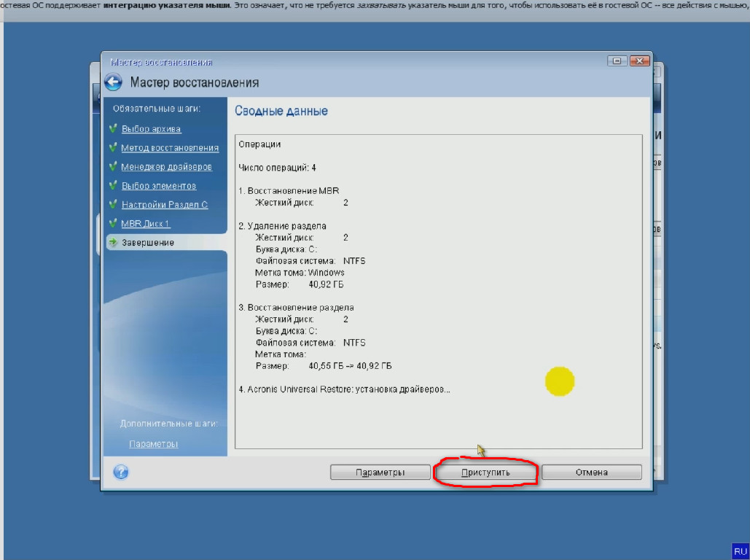Viewport: 750px width, 560px height.
Task: Go to the Выбор архива step
Action: (x=151, y=129)
